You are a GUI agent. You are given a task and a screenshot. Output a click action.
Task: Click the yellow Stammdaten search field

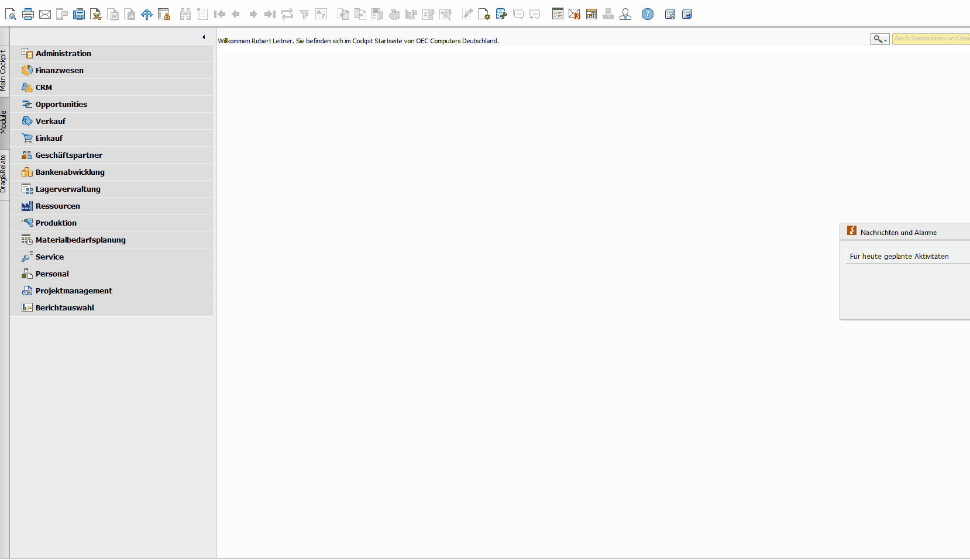pyautogui.click(x=930, y=39)
